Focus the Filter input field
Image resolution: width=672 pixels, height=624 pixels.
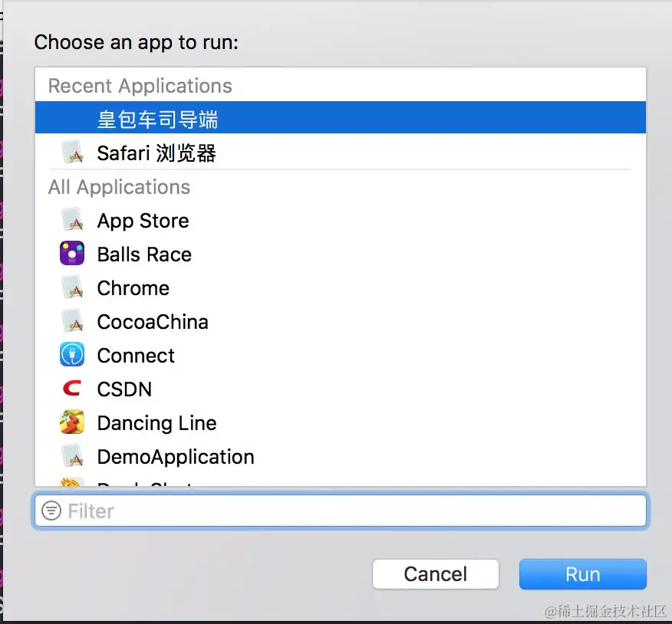click(x=341, y=511)
